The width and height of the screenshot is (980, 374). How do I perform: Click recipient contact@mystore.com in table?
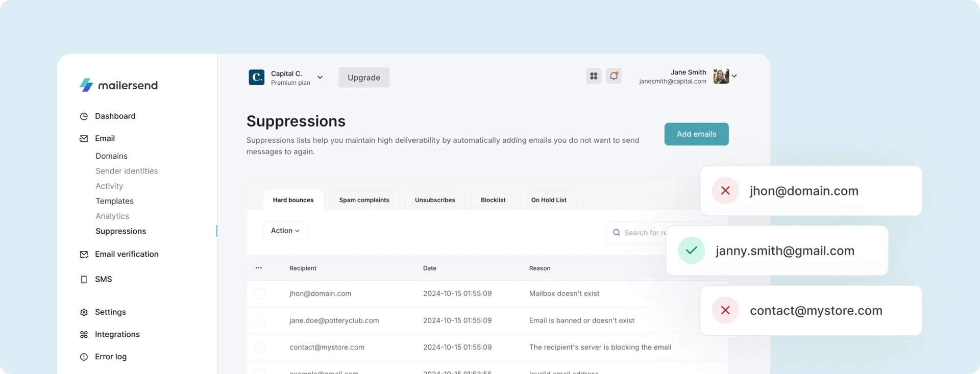click(327, 347)
